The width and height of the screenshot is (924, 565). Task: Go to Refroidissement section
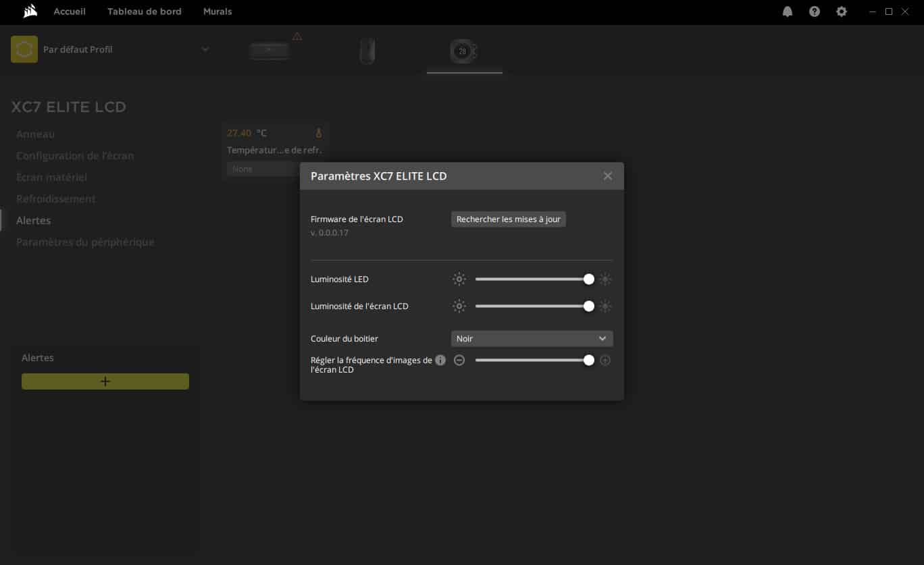pyautogui.click(x=56, y=199)
